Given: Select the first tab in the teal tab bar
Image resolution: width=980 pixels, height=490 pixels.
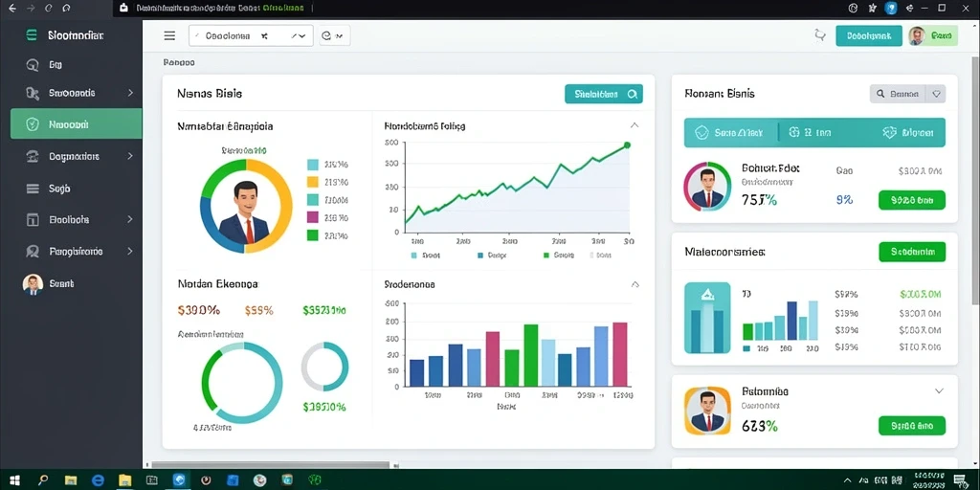Looking at the screenshot, I should click(728, 132).
